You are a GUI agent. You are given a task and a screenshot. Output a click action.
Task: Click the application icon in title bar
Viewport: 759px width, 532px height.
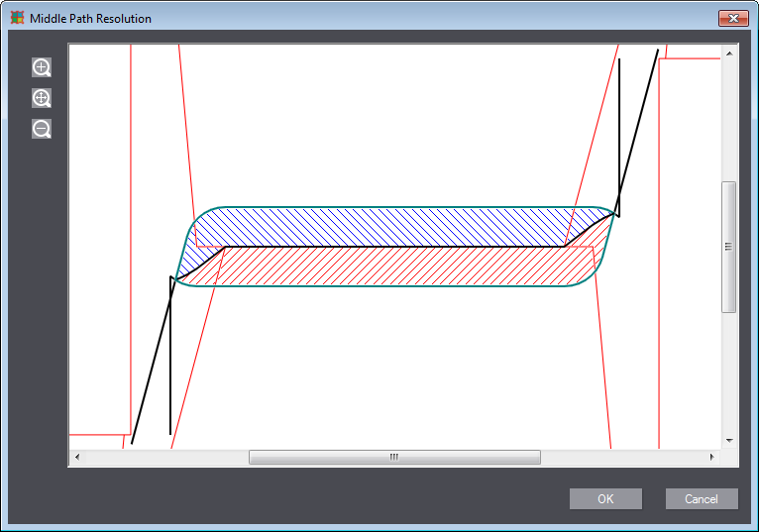[x=17, y=18]
